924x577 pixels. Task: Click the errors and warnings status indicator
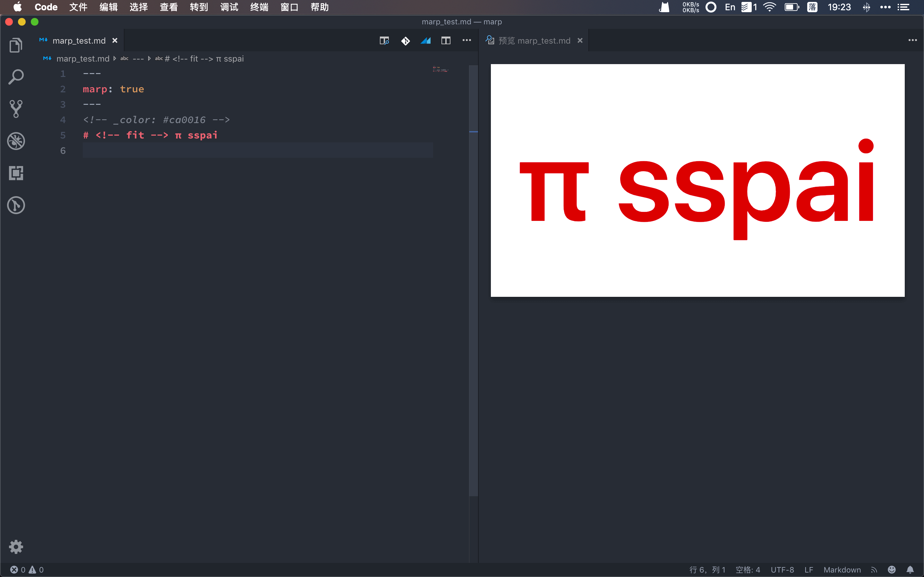pyautogui.click(x=27, y=570)
